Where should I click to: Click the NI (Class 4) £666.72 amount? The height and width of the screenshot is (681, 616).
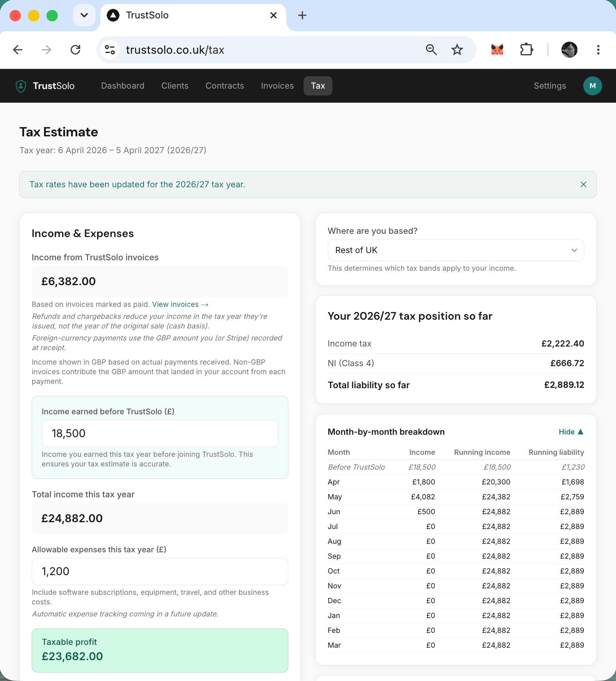[x=567, y=363]
